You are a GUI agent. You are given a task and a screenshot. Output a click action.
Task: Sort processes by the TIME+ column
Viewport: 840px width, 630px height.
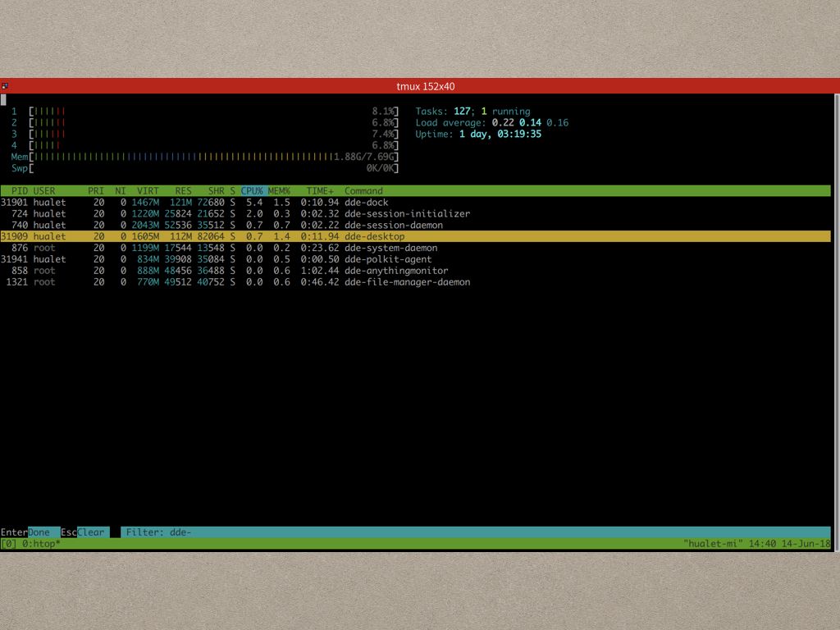tap(318, 190)
